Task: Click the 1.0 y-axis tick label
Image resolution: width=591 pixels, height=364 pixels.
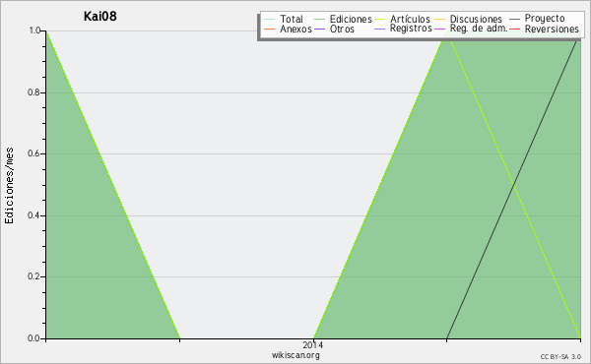Action: click(34, 30)
